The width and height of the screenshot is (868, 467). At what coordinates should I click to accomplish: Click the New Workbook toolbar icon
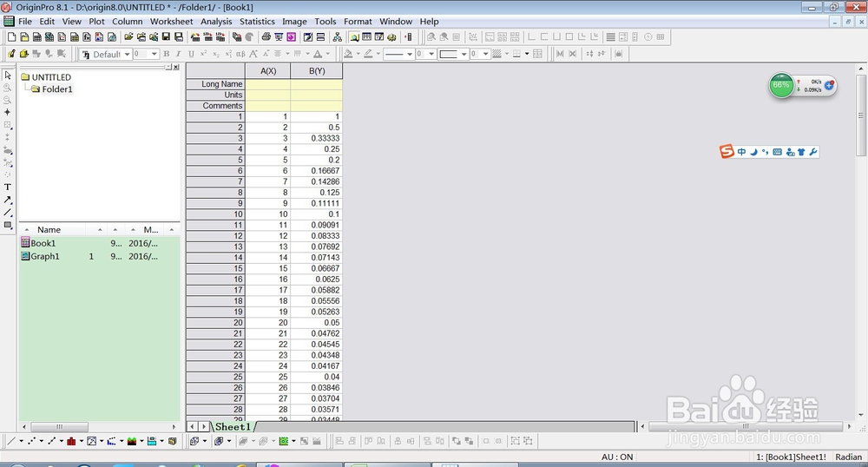click(36, 37)
